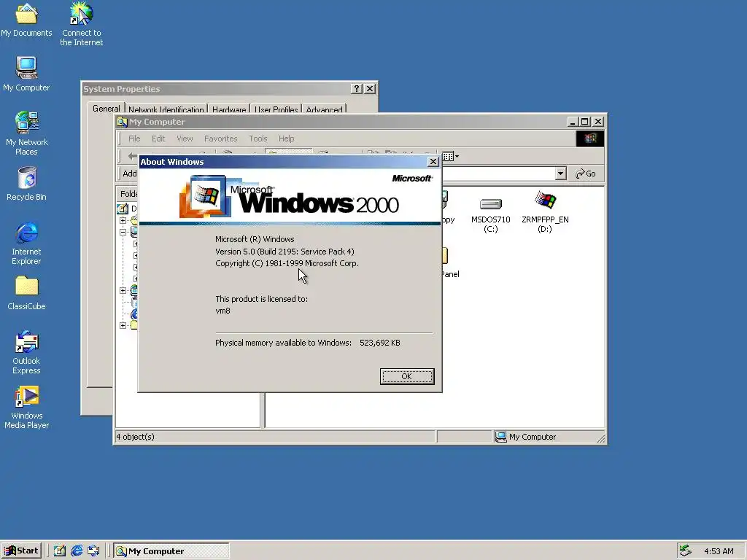Click the 4:53 AM clock in system tray
Screen dimensions: 747x560
pyautogui.click(x=719, y=551)
